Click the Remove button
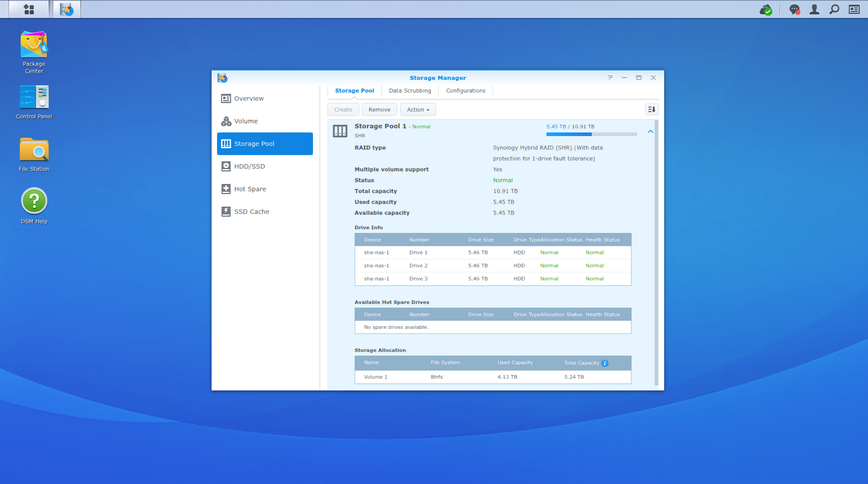The image size is (868, 484). pyautogui.click(x=379, y=110)
